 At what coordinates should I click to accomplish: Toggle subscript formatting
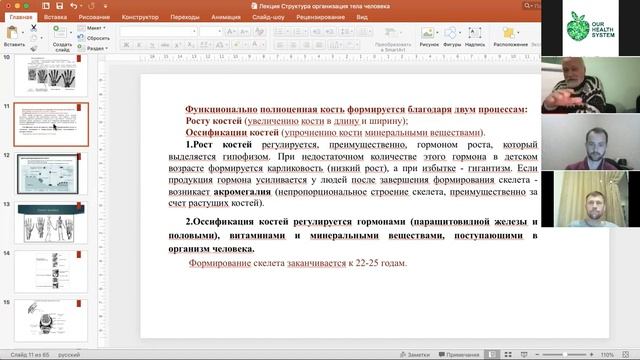(x=191, y=44)
